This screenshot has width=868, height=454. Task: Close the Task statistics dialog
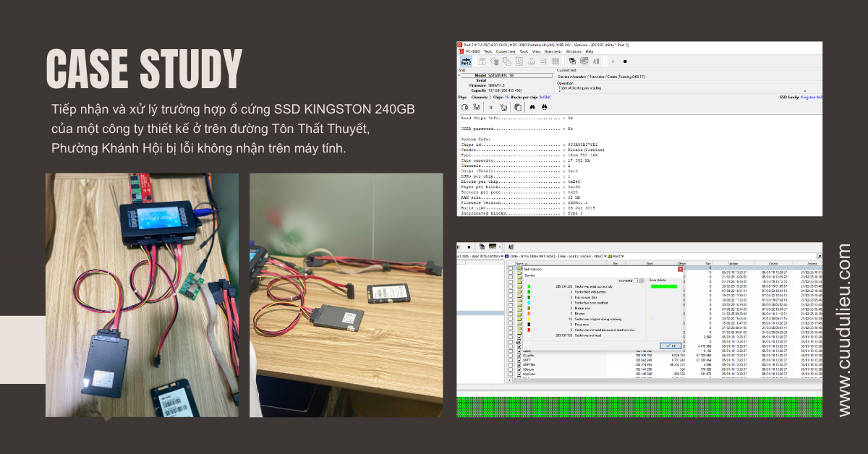[680, 269]
